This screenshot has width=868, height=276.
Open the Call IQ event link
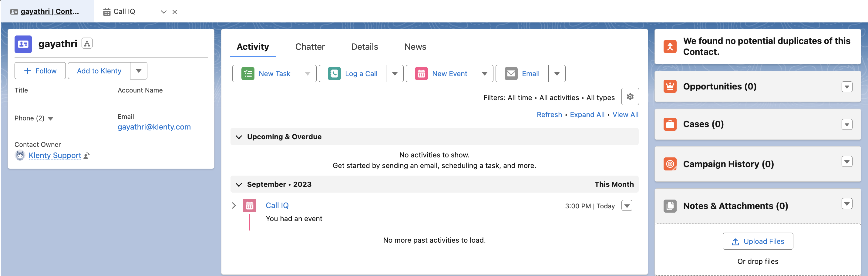point(277,206)
